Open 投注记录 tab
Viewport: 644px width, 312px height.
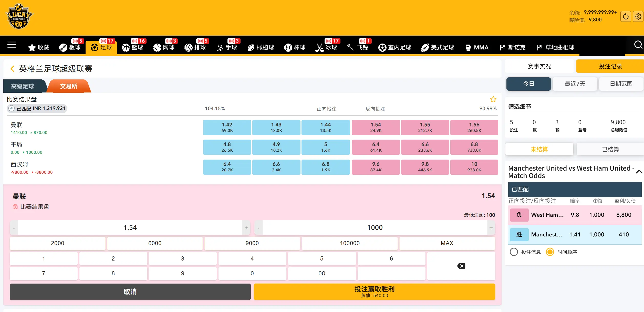610,66
